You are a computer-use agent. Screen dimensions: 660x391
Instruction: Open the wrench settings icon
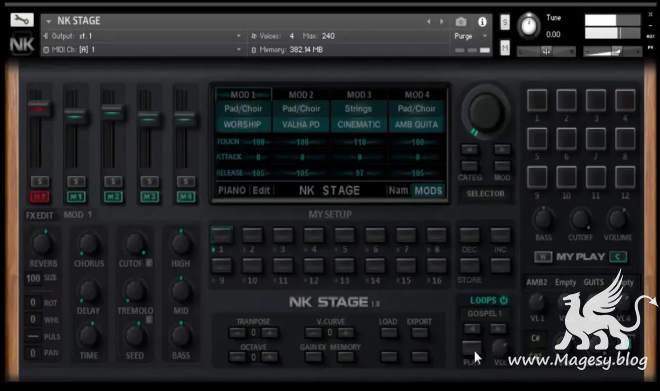[22, 20]
